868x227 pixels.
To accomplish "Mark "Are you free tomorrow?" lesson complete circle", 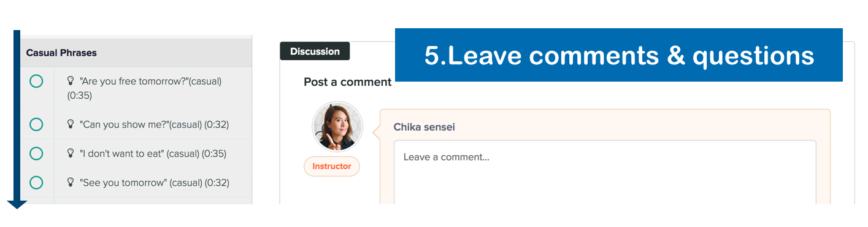I will tap(36, 81).
